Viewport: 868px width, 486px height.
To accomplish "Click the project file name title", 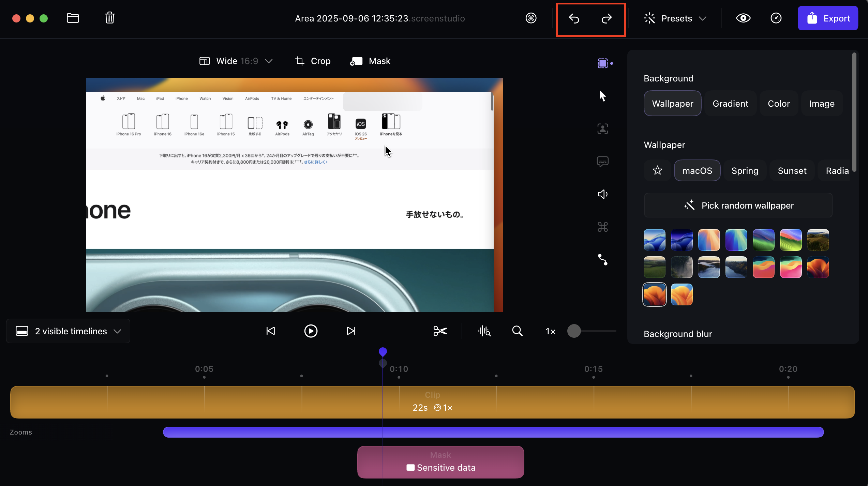I will coord(380,18).
